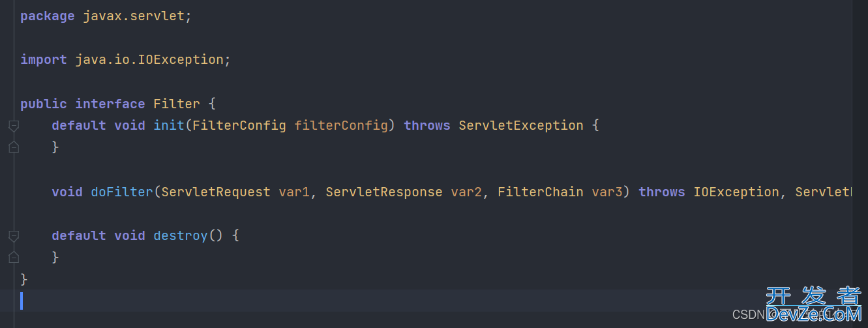Click the FilterChain type in doFilter
The height and width of the screenshot is (328, 868).
coord(541,192)
